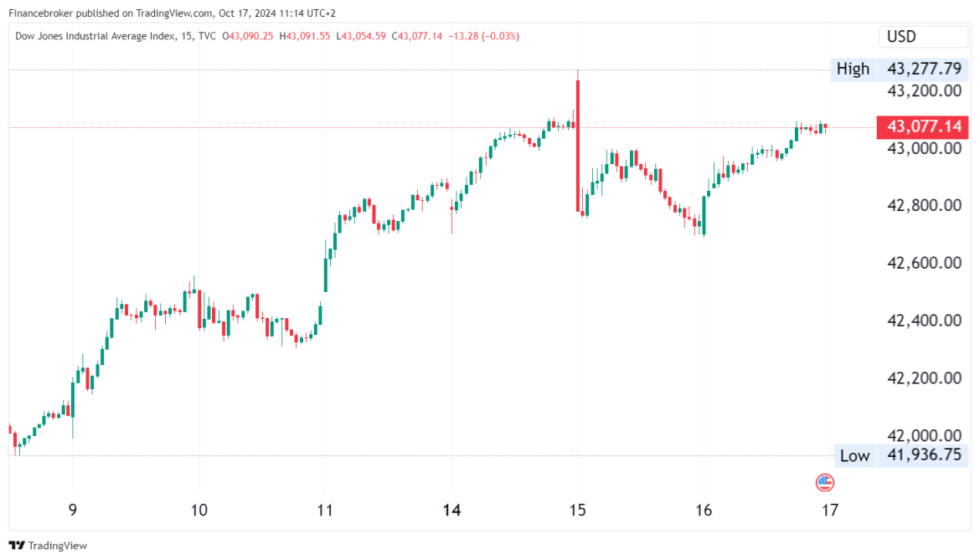Select the Low price label 41,936.75
980x560 pixels.
click(x=923, y=456)
